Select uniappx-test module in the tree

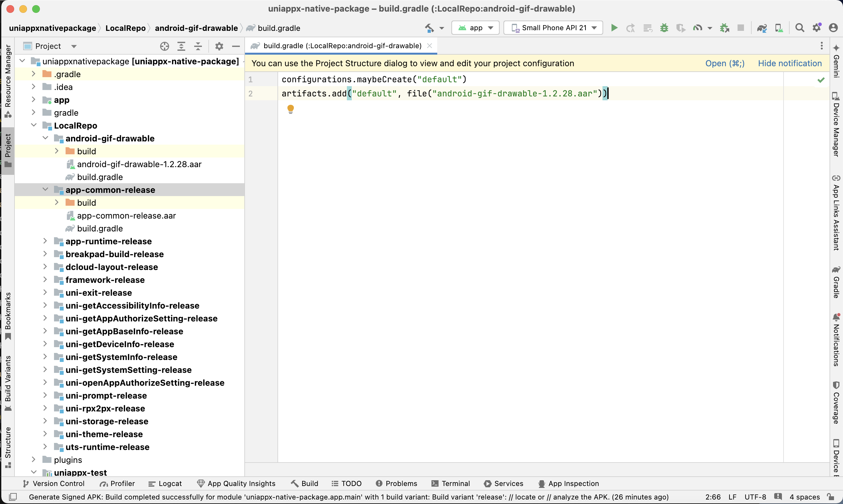pos(80,473)
